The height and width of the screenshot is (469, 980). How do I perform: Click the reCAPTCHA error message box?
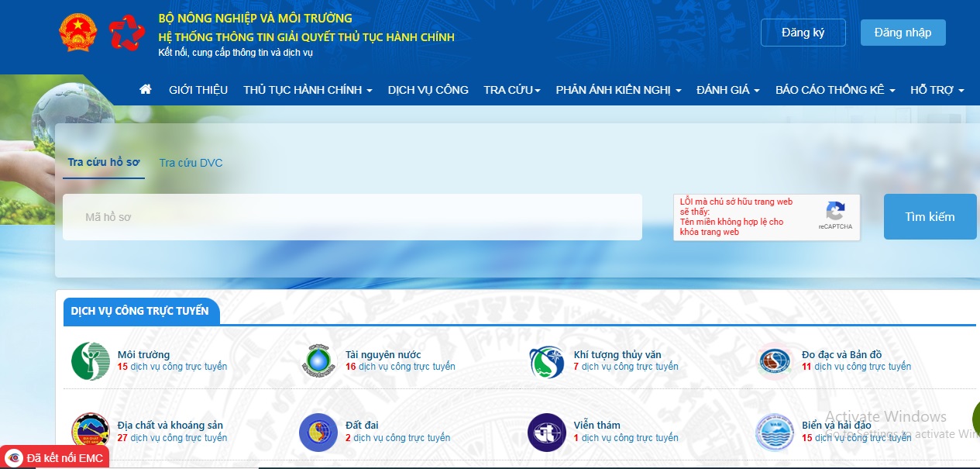coord(767,217)
